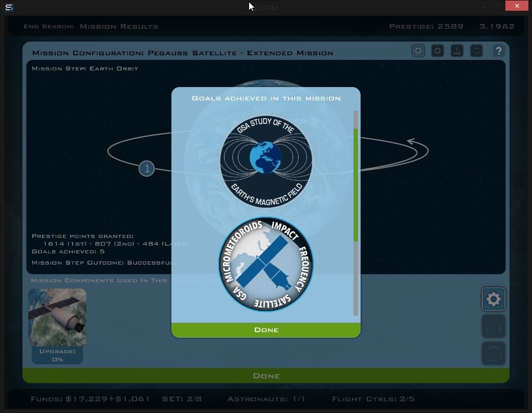Click the Earth's Magnetic Field study badge
Screen dimensions: 532x413
(x=266, y=161)
